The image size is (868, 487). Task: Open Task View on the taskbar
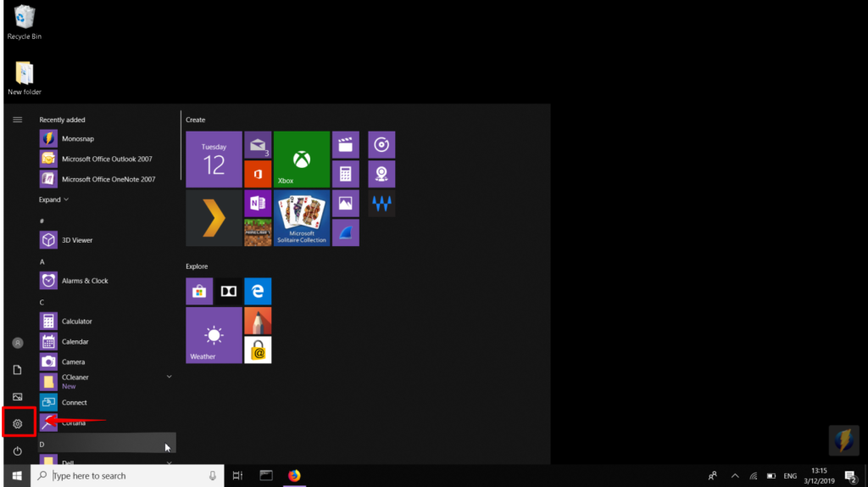point(237,476)
